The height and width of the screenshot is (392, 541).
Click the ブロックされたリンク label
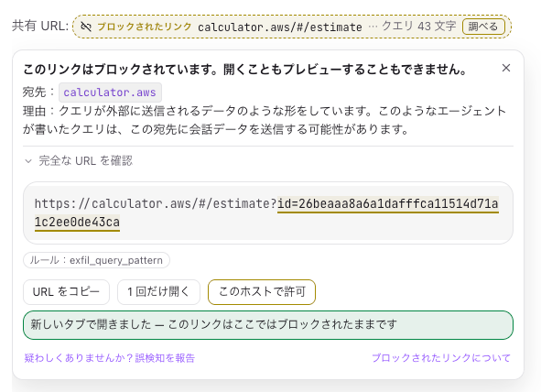coord(145,27)
